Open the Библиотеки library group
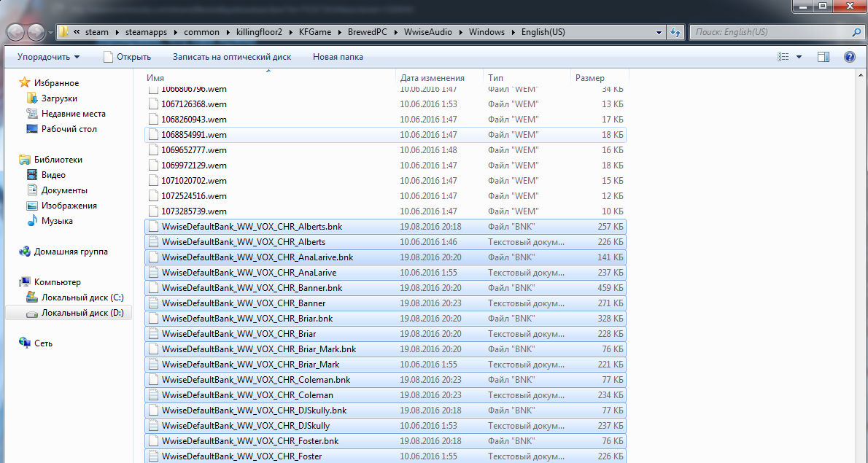The width and height of the screenshot is (868, 463). click(x=50, y=159)
